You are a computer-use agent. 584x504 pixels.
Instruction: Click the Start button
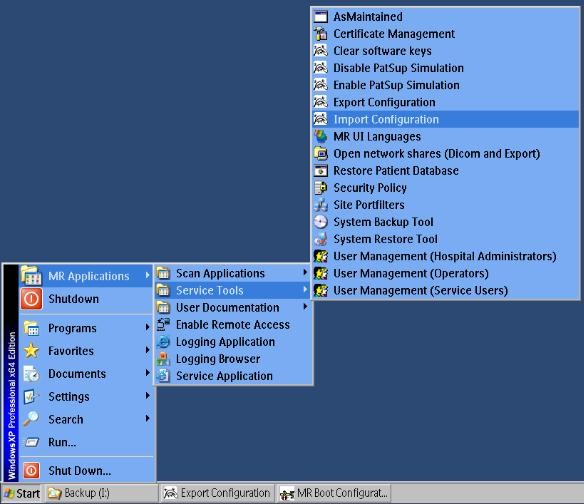[x=22, y=493]
